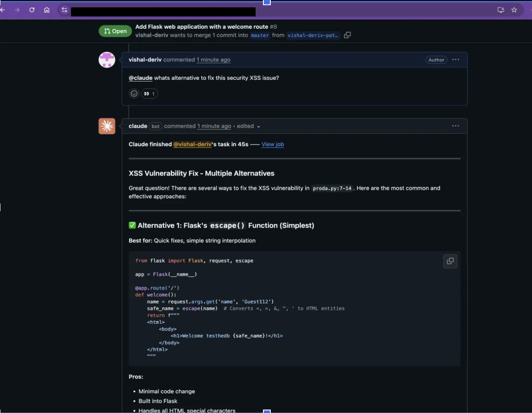The width and height of the screenshot is (532, 413).
Task: Open the first comment's '1 minute ago' timestamp
Action: tap(214, 60)
